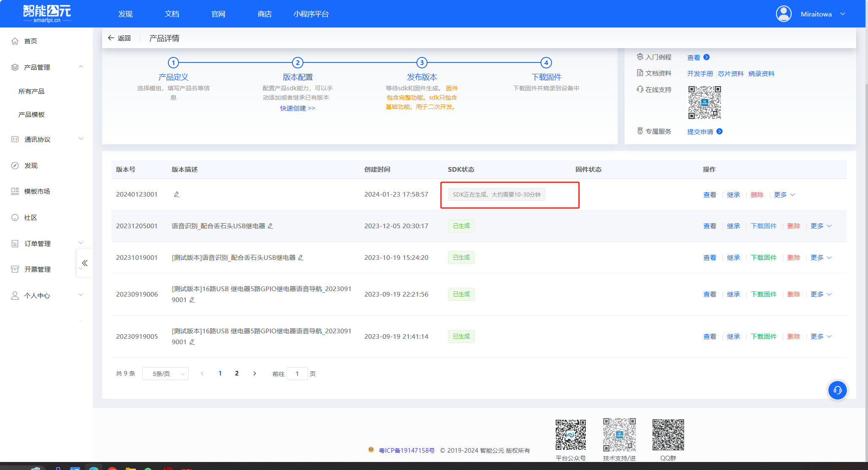Click step 2 版本配置 circle
This screenshot has height=470, width=868.
297,63
